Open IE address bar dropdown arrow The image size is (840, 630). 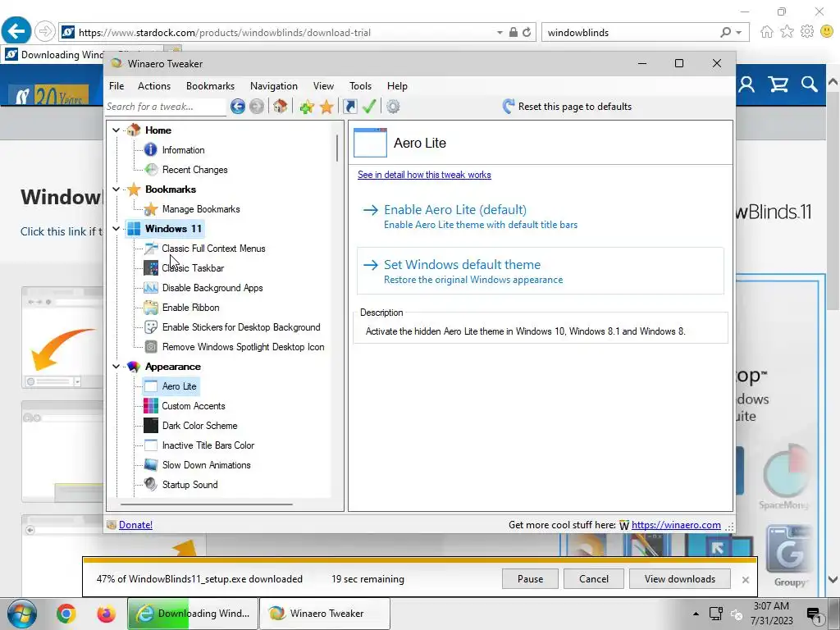(x=500, y=33)
